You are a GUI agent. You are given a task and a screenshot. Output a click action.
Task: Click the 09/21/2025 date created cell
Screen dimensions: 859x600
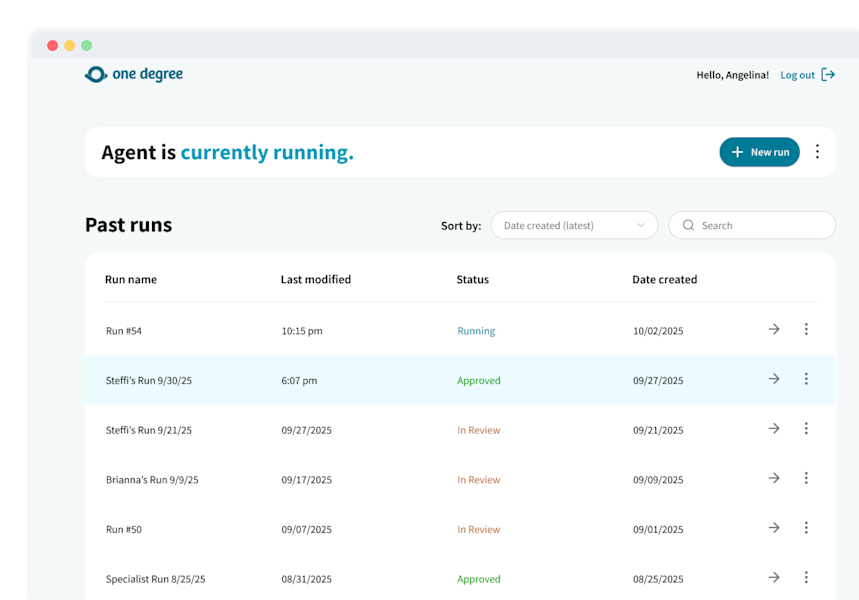pyautogui.click(x=658, y=430)
